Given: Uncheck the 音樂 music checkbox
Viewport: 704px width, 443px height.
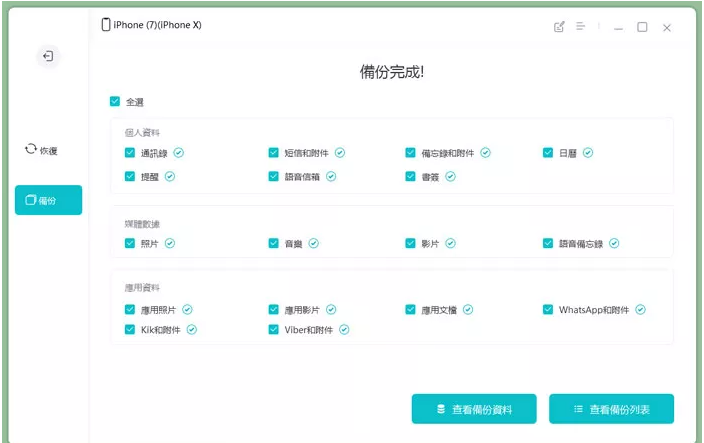Looking at the screenshot, I should coord(273,243).
